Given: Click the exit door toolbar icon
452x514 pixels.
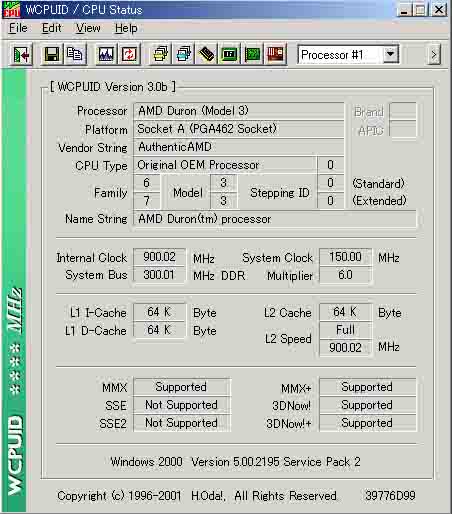Looking at the screenshot, I should tap(21, 54).
